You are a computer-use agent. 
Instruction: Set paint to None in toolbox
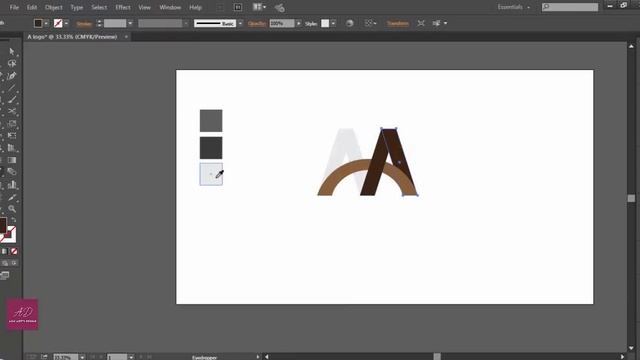(x=14, y=251)
